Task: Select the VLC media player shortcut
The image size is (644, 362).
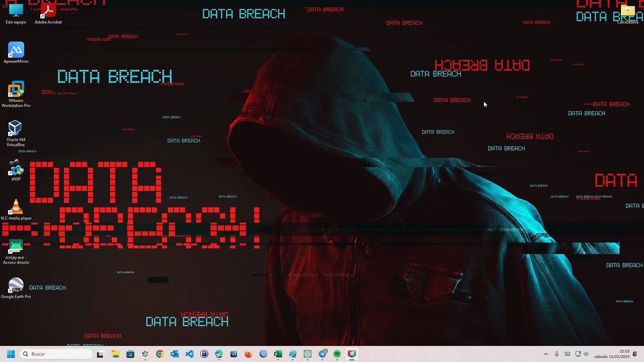Action: (16, 210)
